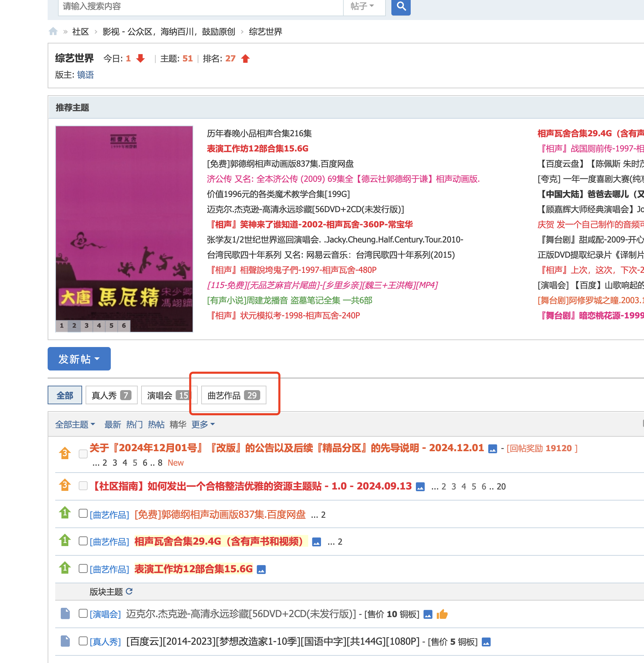The image size is (644, 663).
Task: Switch to the 曲艺作品 filter tab
Action: (233, 395)
